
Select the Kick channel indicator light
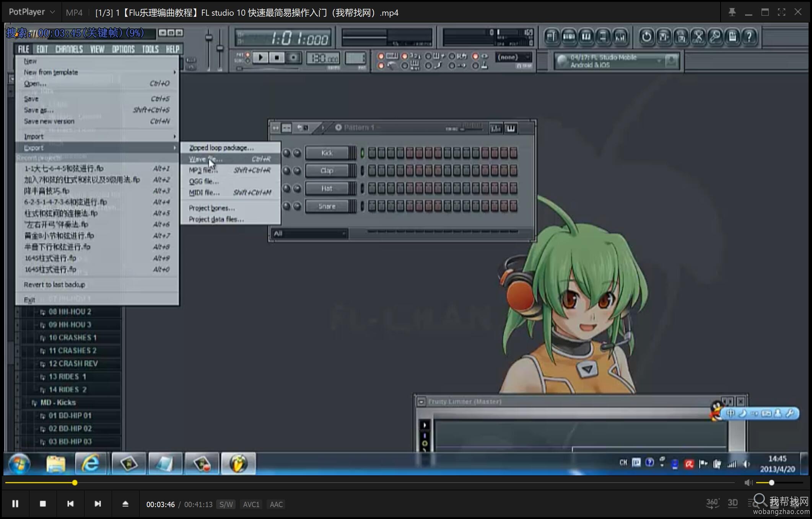coord(362,153)
